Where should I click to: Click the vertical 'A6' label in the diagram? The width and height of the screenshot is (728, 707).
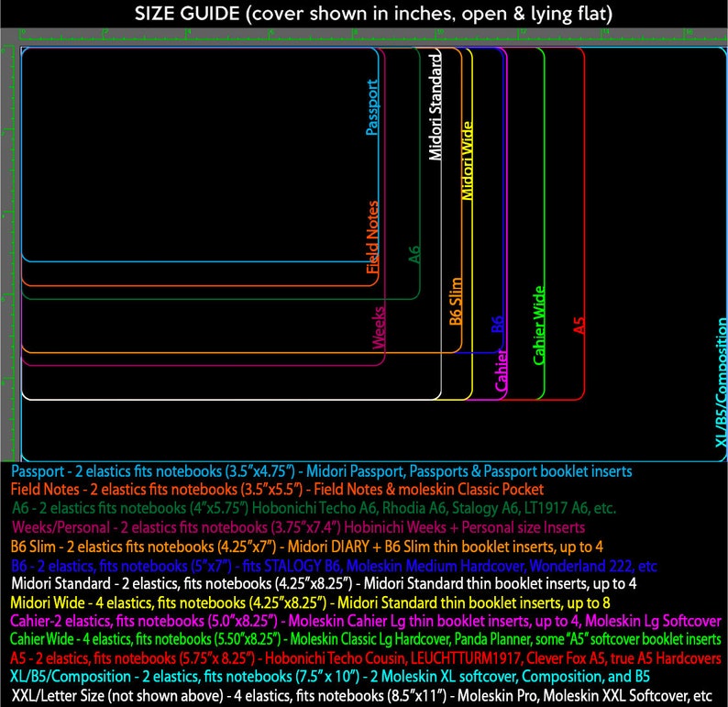pos(414,254)
